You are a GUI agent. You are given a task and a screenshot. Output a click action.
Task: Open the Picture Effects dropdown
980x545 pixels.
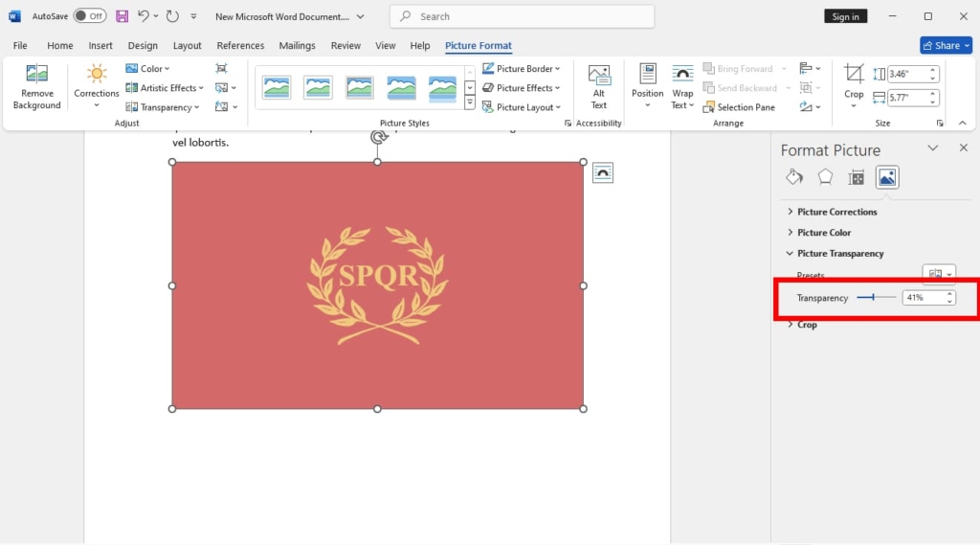pyautogui.click(x=522, y=87)
